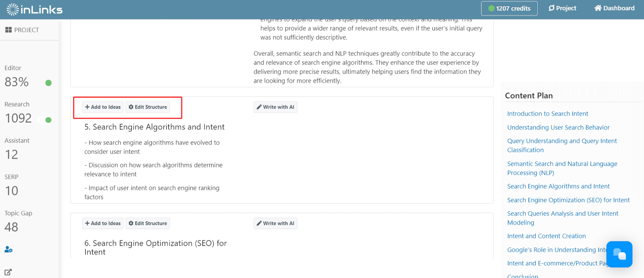Open the chat widget icon
The width and height of the screenshot is (644, 278).
coord(619,254)
